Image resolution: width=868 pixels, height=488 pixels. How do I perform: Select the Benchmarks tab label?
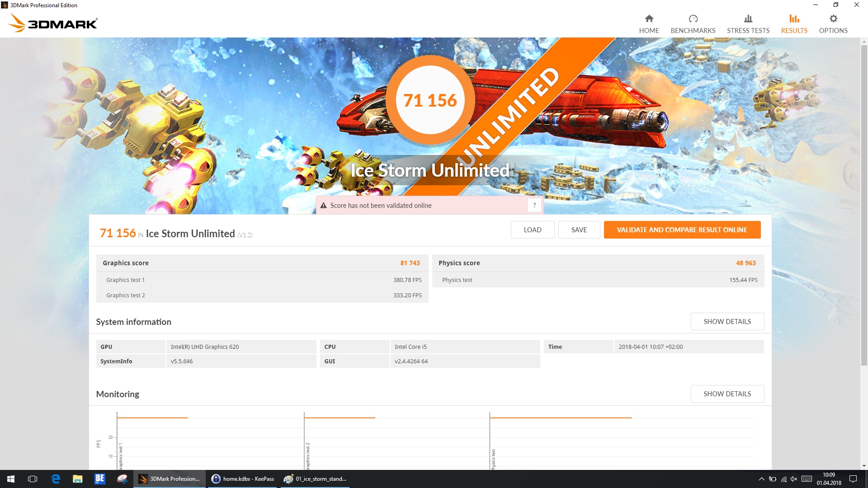[x=693, y=30]
